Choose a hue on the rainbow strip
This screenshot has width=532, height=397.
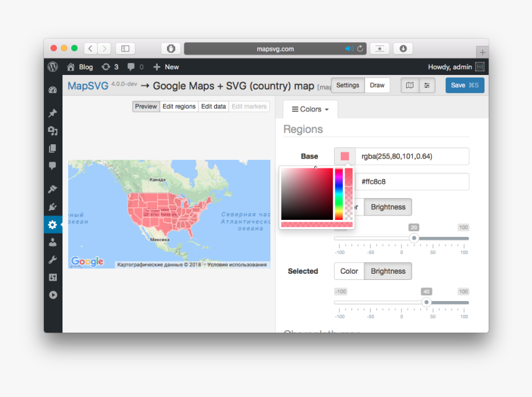point(339,194)
